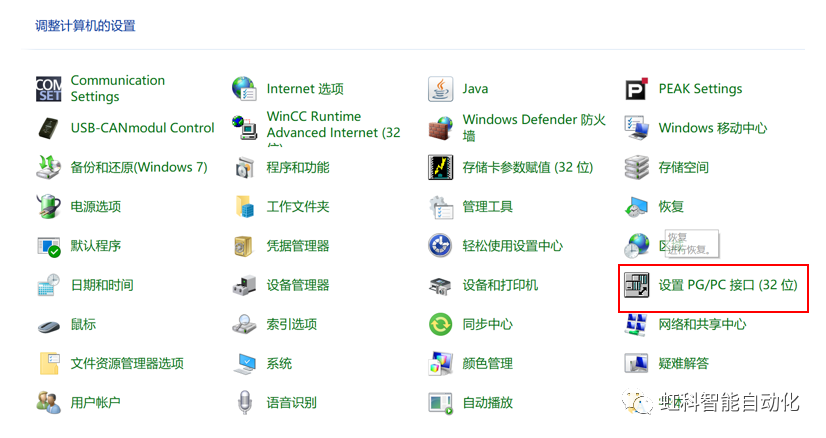Click the 管理工具 link
Screen dimensions: 826x438
pyautogui.click(x=488, y=207)
